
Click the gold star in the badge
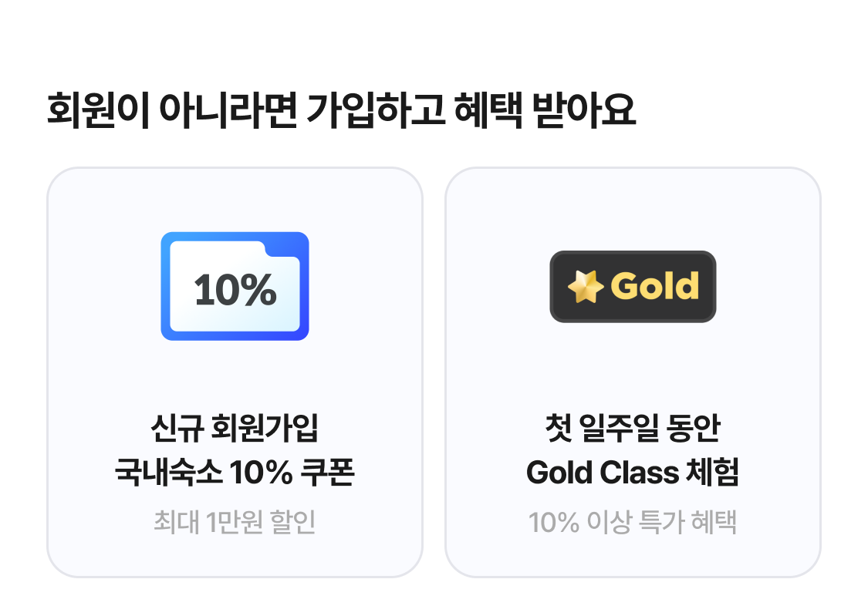(x=586, y=287)
